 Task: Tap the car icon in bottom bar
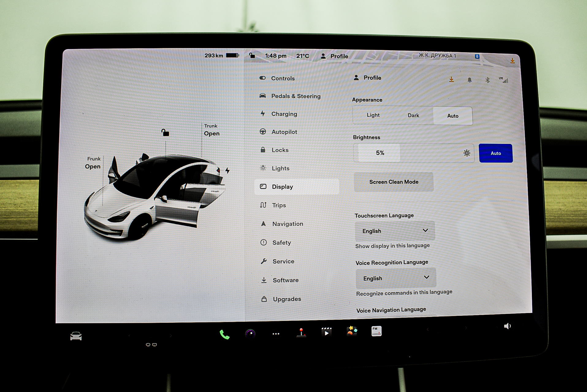[76, 336]
